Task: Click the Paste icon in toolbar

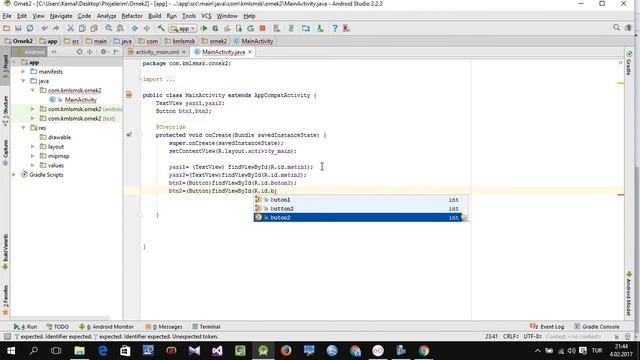Action: [x=94, y=29]
